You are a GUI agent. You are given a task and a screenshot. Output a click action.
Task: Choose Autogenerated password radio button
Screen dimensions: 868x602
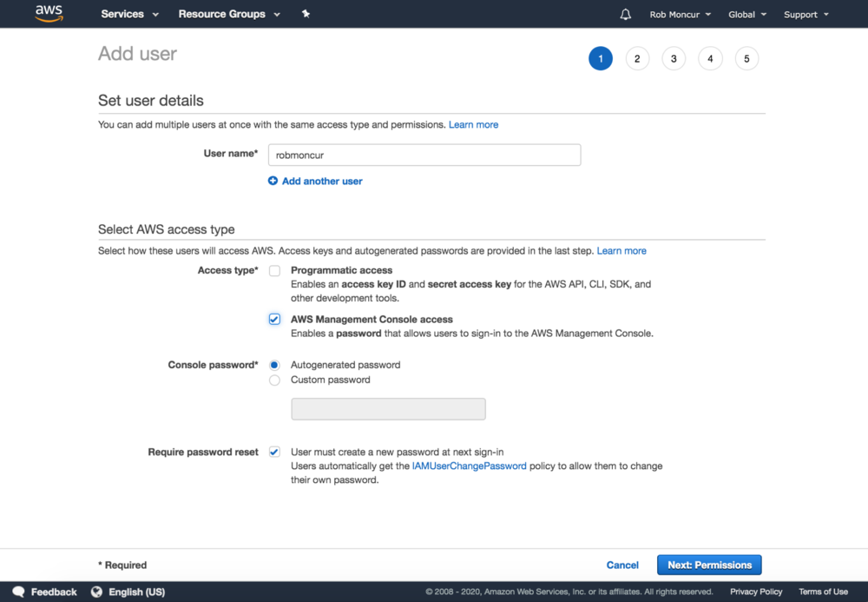274,365
